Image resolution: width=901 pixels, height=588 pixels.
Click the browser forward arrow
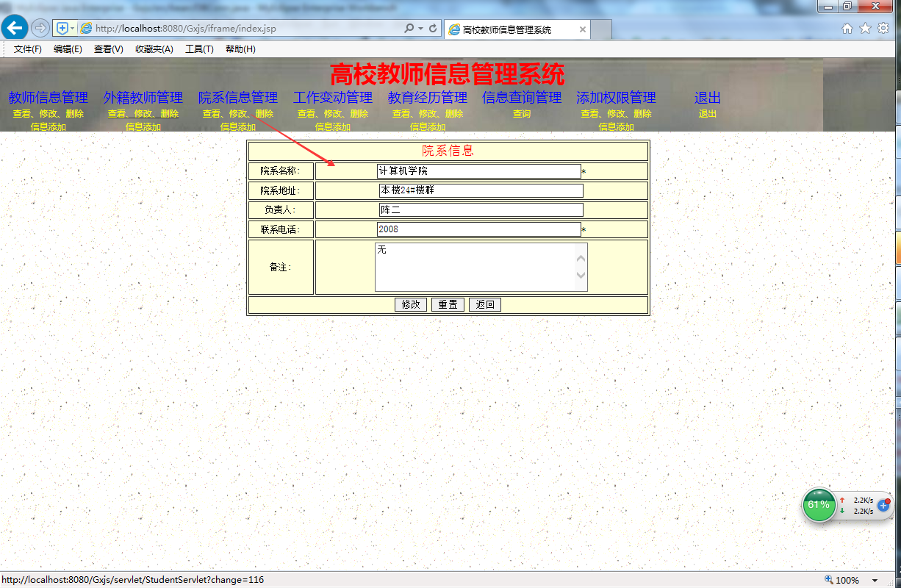[x=40, y=28]
